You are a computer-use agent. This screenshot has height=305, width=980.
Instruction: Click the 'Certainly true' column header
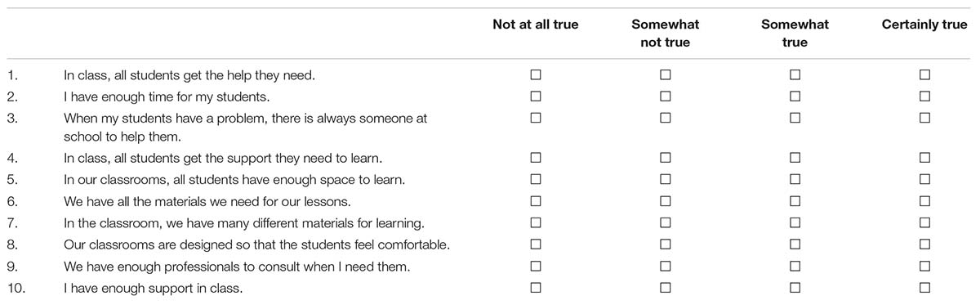pos(924,25)
